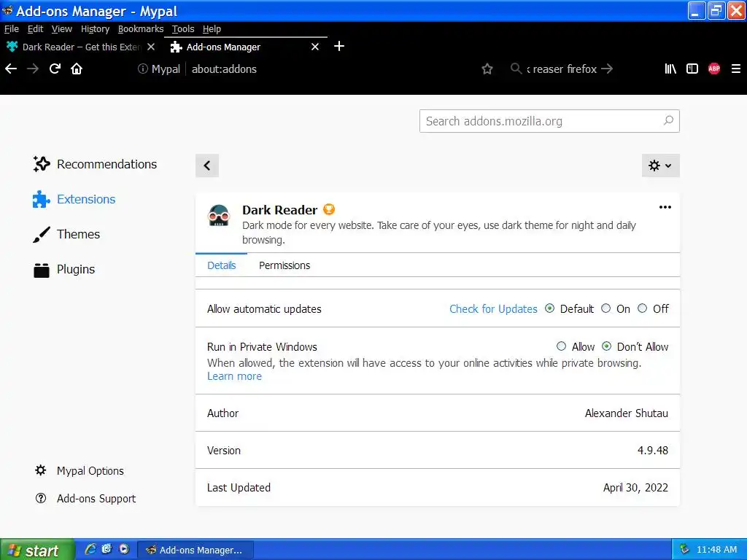This screenshot has height=560, width=747.
Task: Click the April 30, 2022 date
Action: 635,488
